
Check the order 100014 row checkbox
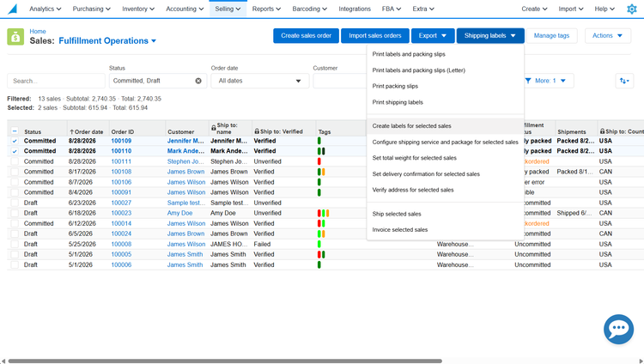[15, 223]
